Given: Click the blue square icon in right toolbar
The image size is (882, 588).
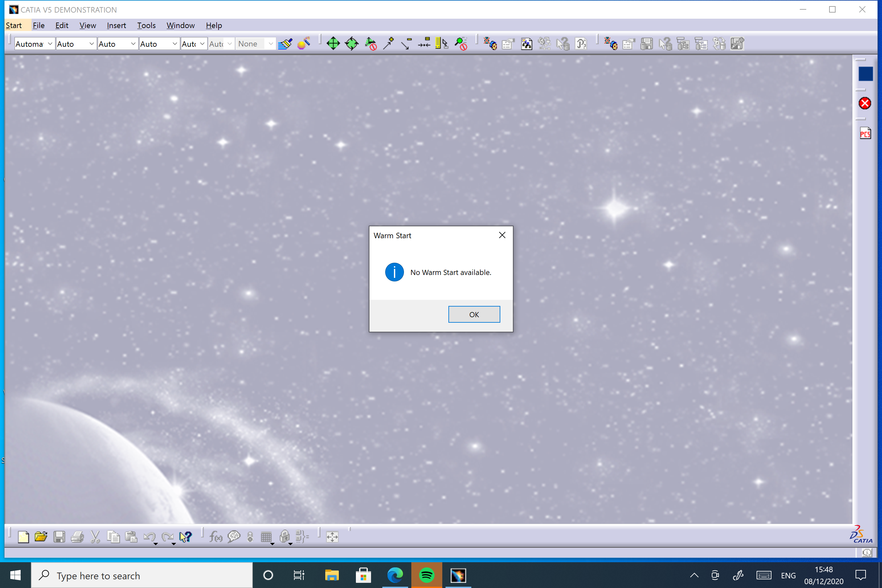Looking at the screenshot, I should click(866, 74).
